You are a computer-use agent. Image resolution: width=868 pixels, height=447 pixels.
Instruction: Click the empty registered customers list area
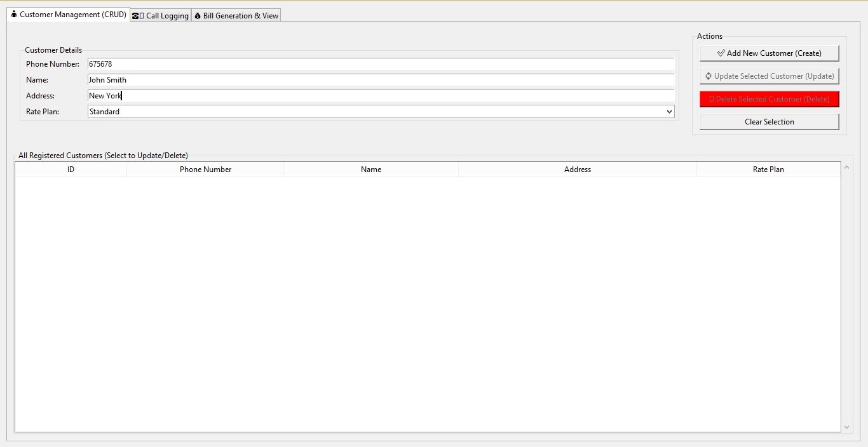[x=427, y=304]
